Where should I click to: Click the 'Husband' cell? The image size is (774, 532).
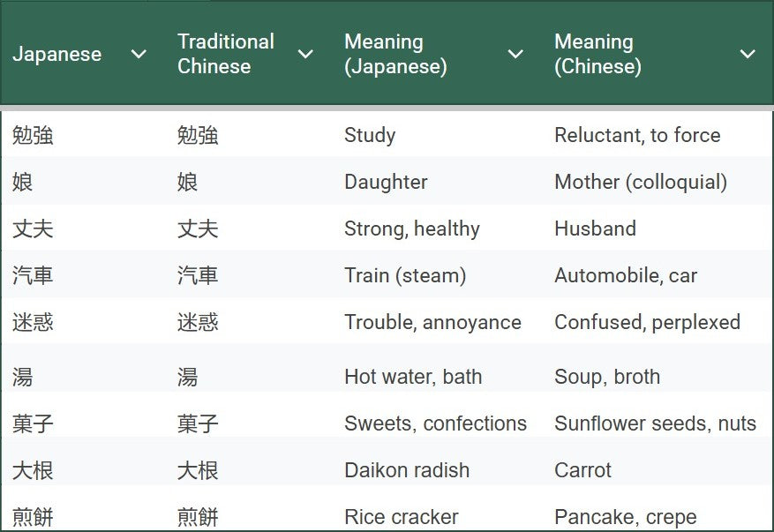point(595,229)
